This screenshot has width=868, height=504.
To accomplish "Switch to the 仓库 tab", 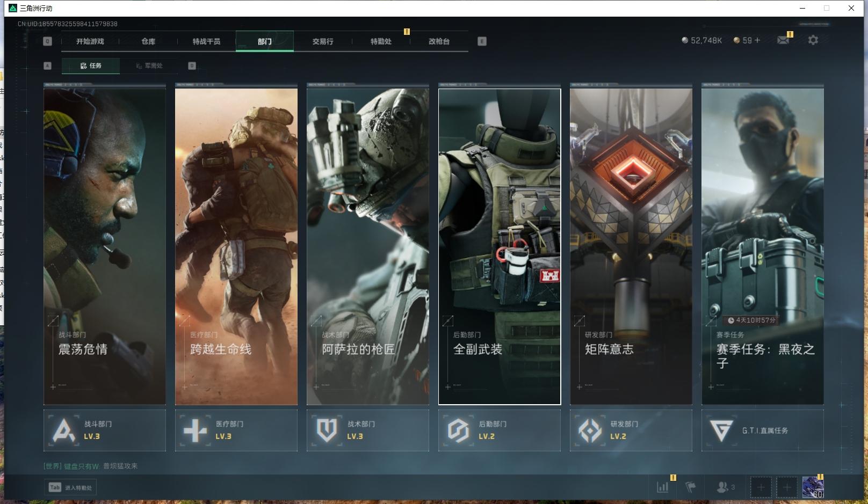I will pyautogui.click(x=148, y=41).
